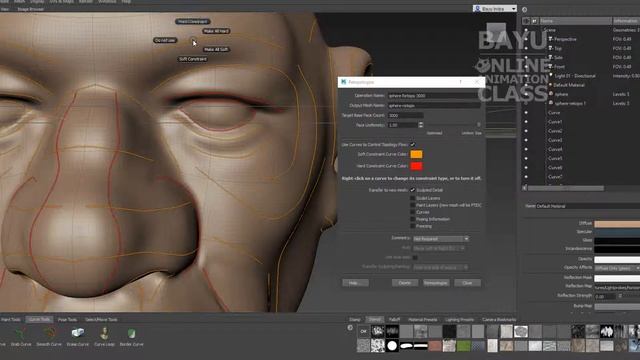Enable the Freezing checkbox

pyautogui.click(x=413, y=226)
